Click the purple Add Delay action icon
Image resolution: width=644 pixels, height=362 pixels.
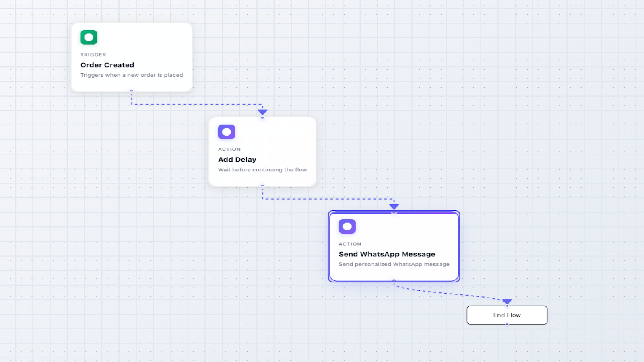click(226, 132)
